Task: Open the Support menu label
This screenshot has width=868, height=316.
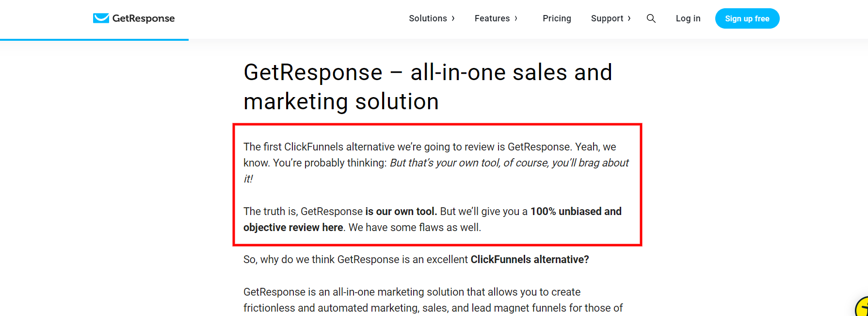Action: (607, 18)
